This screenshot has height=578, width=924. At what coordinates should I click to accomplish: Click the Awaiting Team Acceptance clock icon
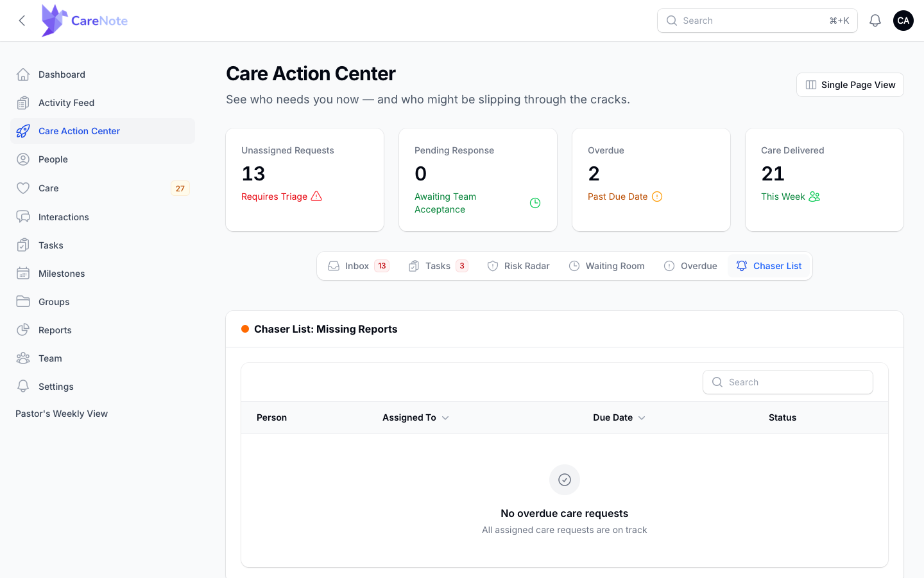pos(535,203)
